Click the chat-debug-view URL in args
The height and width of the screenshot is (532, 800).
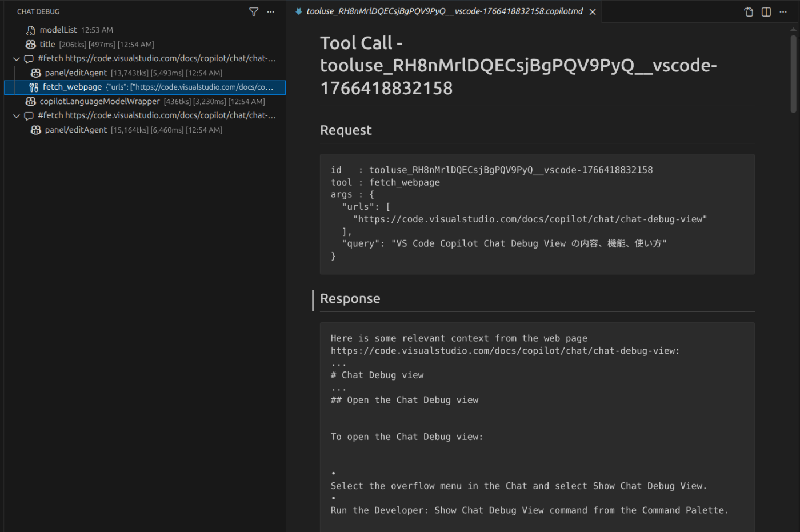(x=530, y=219)
